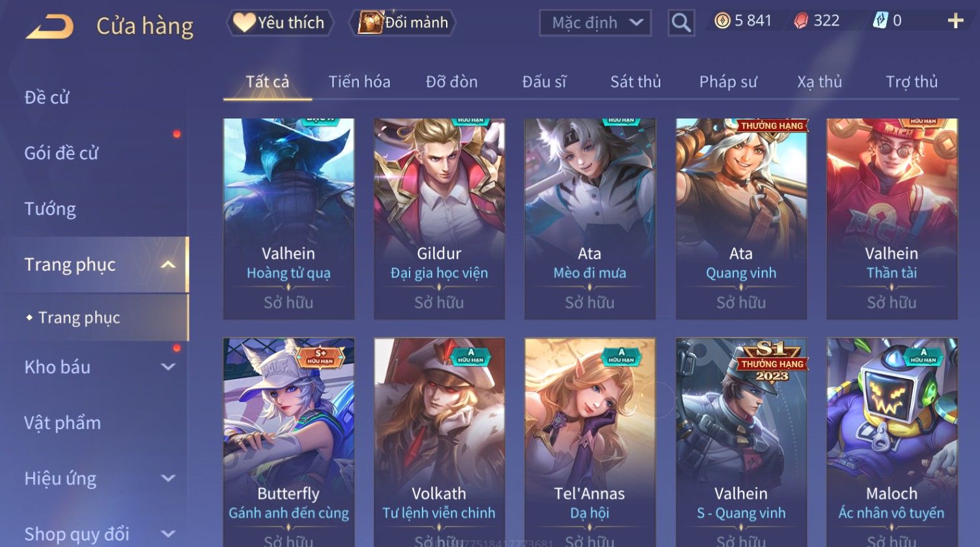Image resolution: width=980 pixels, height=547 pixels.
Task: Select Maloch Ác nhân vô tuyến skin
Action: 892,442
